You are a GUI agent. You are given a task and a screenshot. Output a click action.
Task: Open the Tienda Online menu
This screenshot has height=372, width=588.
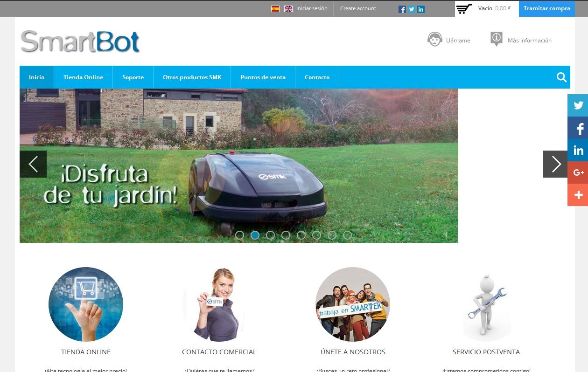point(84,77)
